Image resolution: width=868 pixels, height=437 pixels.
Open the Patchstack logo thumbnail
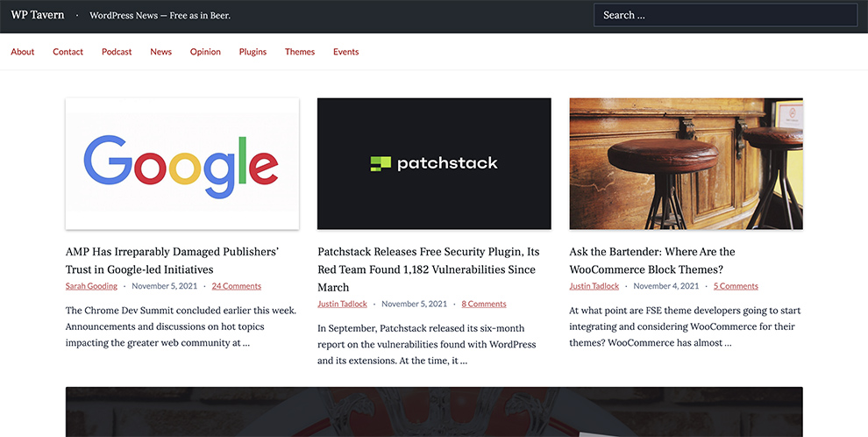click(434, 163)
